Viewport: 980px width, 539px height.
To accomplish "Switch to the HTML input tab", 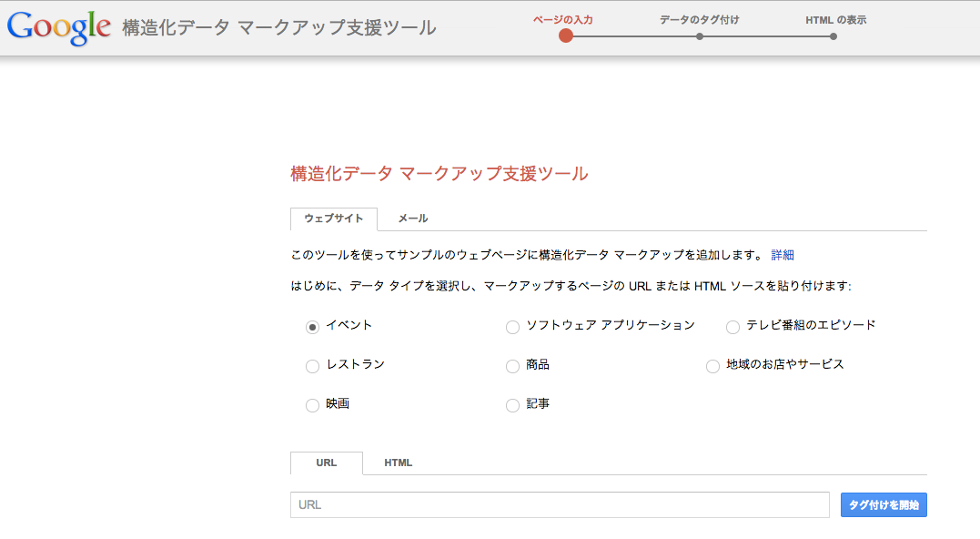I will click(399, 463).
